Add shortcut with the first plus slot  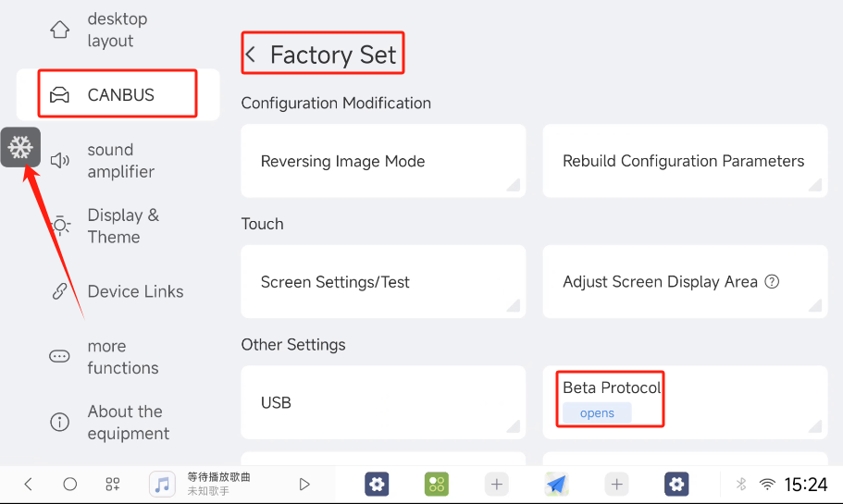tap(497, 485)
